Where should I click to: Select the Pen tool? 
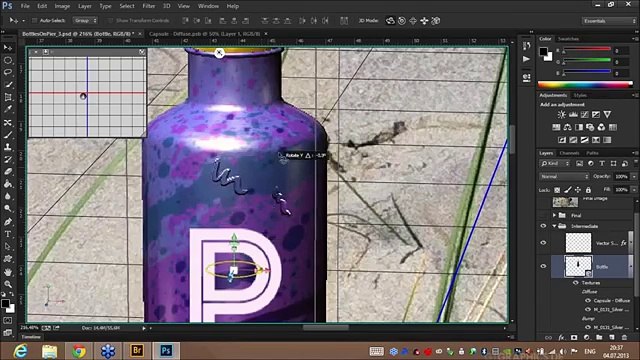(8, 222)
